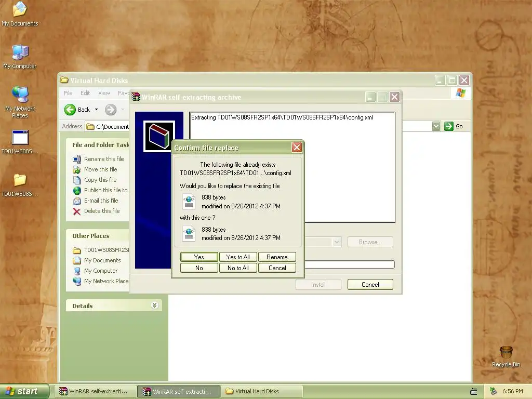Click the keyboard icon in system tray
Screen dimensions: 532x399
[x=474, y=392]
